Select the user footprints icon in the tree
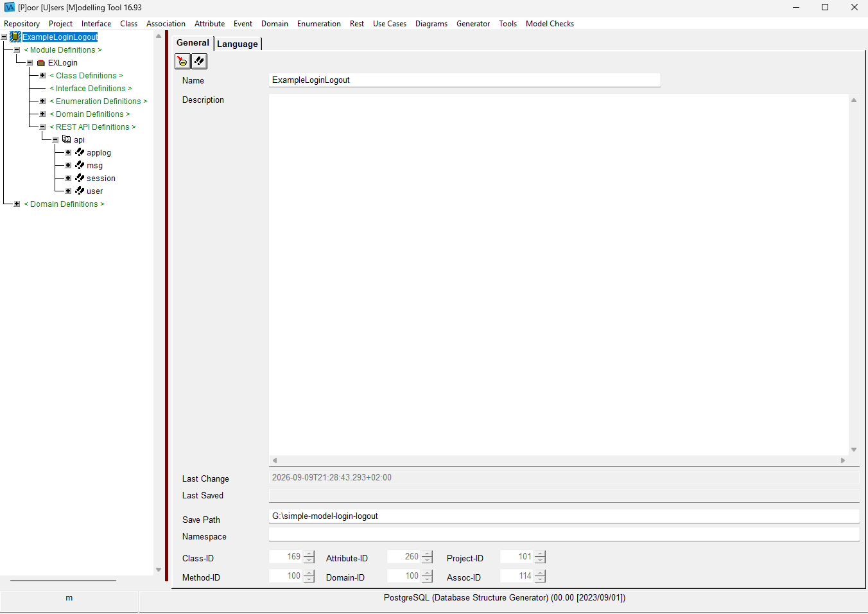 coord(80,191)
